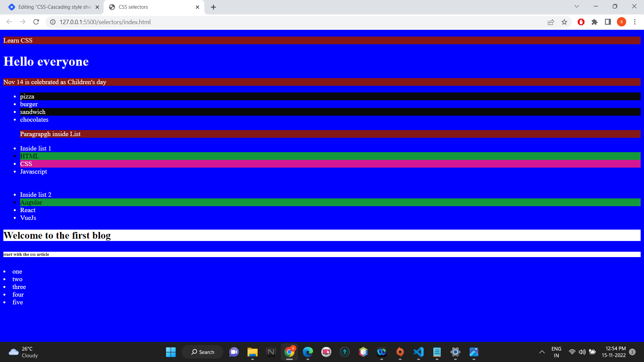Image resolution: width=644 pixels, height=362 pixels.
Task: Open the clock and date 12:54 PM
Action: [613, 352]
